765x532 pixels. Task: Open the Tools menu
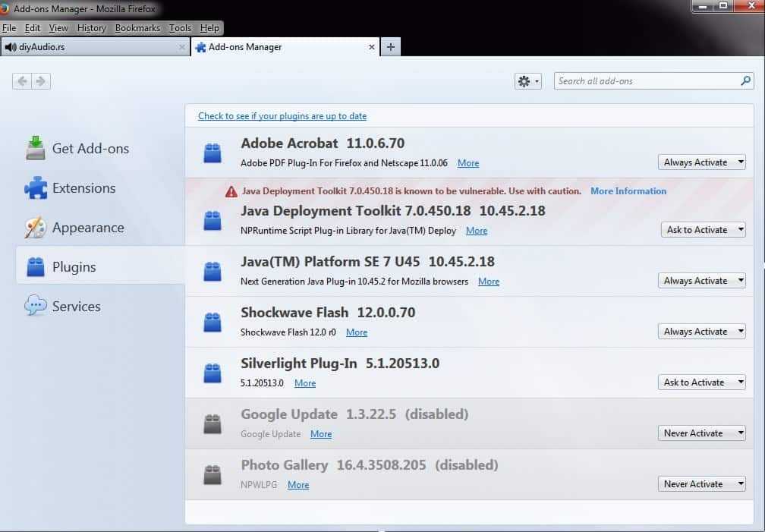[180, 28]
